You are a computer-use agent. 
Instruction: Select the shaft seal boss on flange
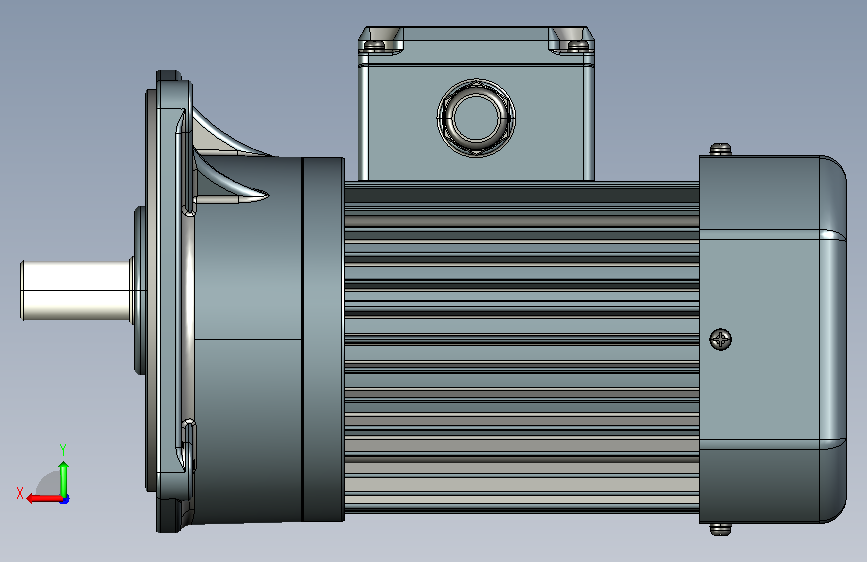140,290
